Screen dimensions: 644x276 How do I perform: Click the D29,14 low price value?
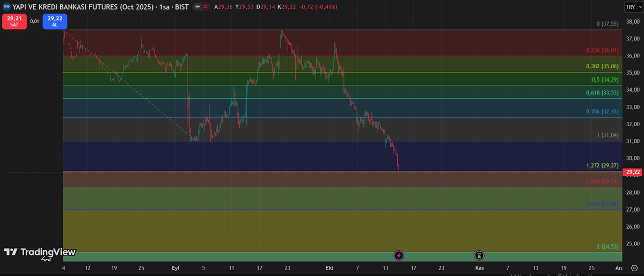click(x=265, y=7)
